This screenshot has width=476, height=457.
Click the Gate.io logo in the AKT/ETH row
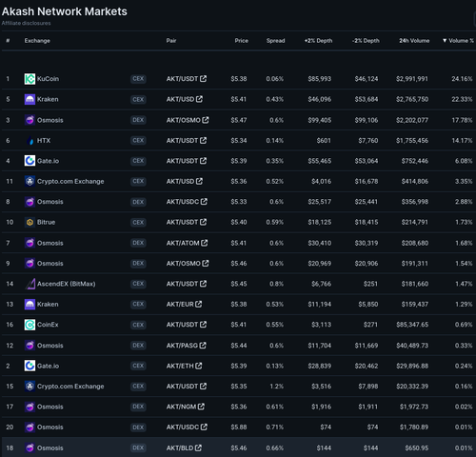pyautogui.click(x=30, y=366)
